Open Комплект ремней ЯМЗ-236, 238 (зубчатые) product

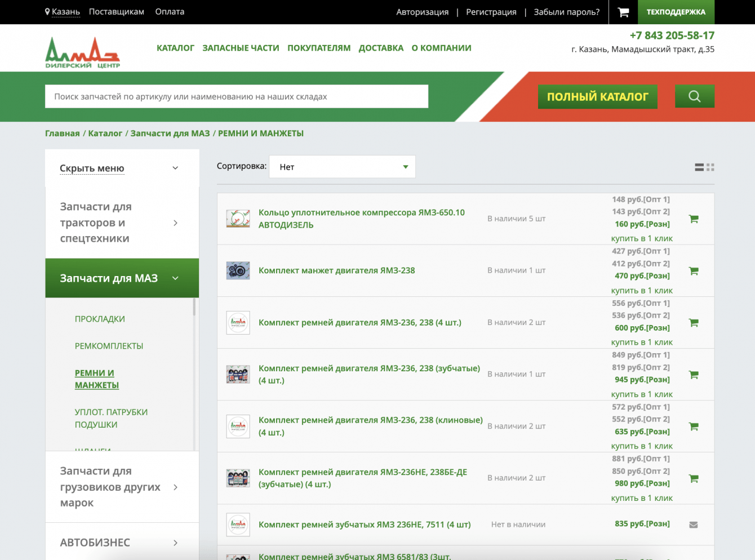pos(370,374)
